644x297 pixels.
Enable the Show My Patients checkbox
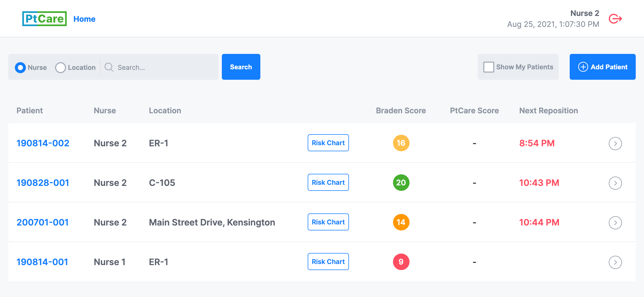tap(489, 67)
